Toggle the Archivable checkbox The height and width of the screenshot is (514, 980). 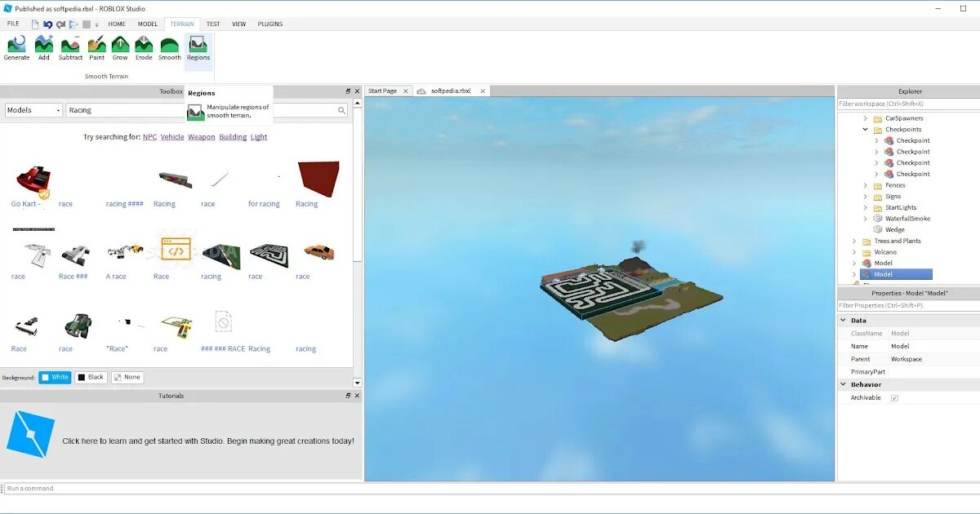[x=894, y=398]
